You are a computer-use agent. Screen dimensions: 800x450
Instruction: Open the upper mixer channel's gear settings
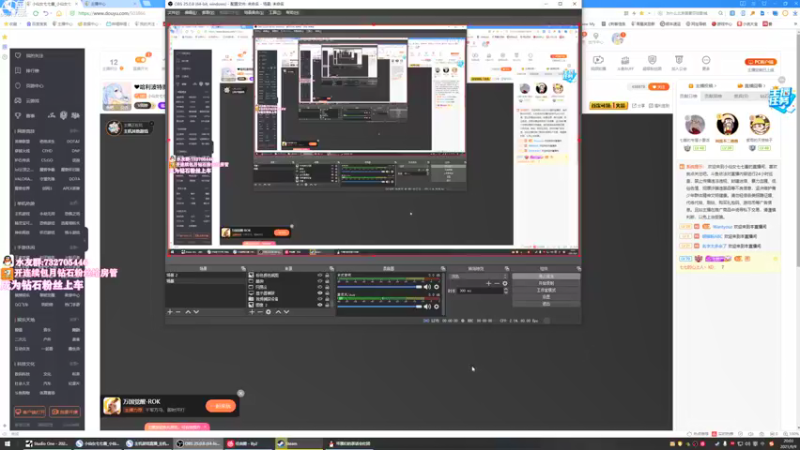point(436,287)
